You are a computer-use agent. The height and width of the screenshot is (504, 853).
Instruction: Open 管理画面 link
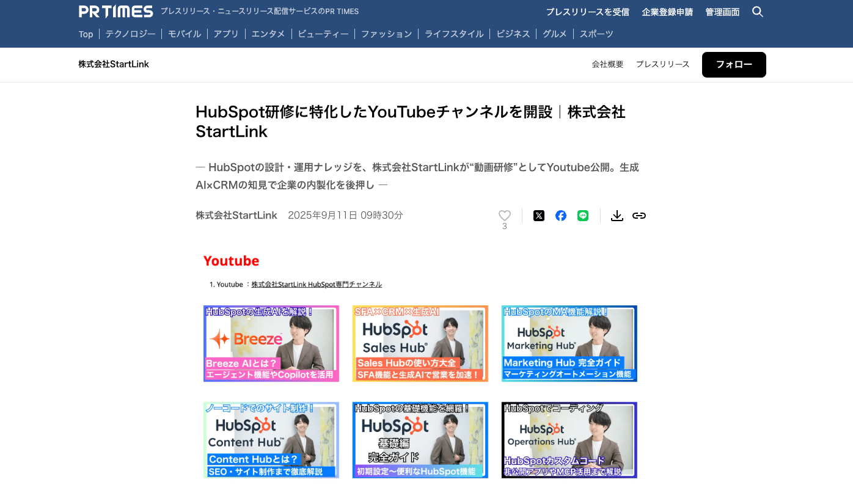722,12
